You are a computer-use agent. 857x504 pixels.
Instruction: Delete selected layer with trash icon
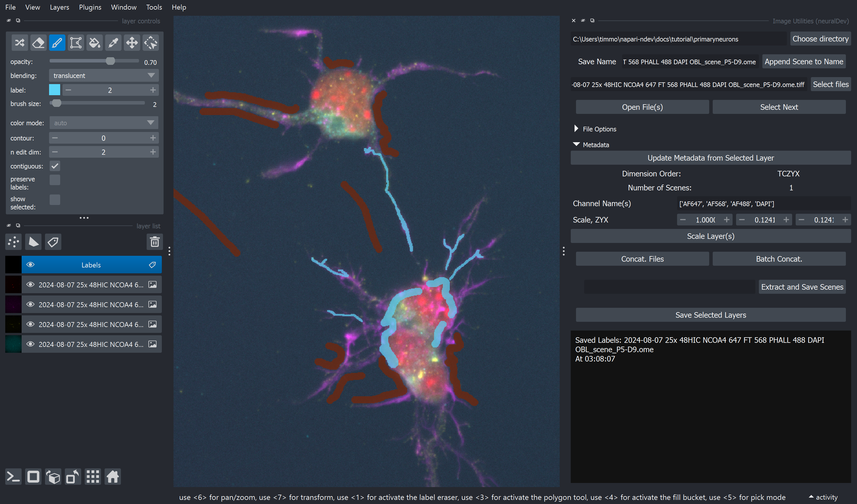(155, 242)
